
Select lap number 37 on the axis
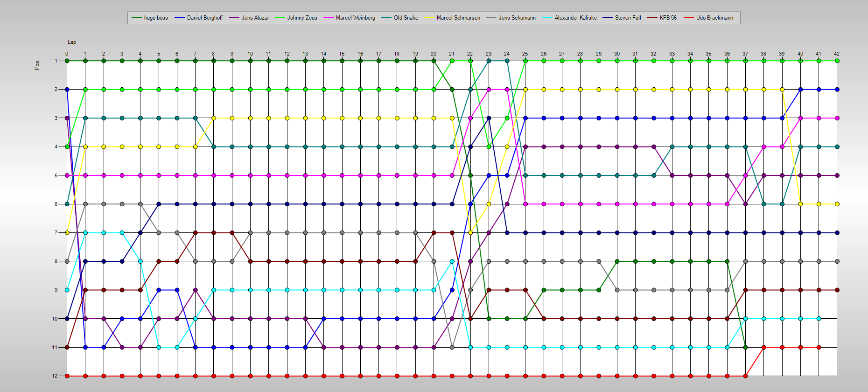(745, 54)
